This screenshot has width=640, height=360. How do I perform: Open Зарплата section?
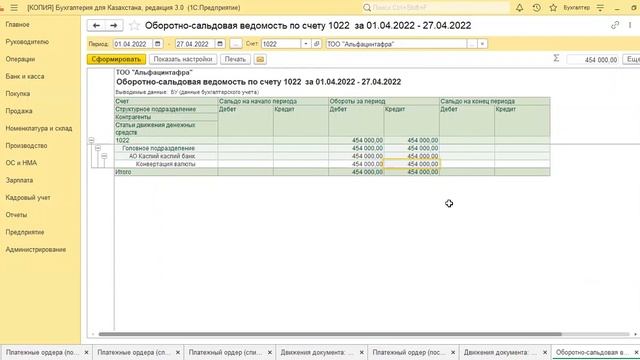click(19, 180)
